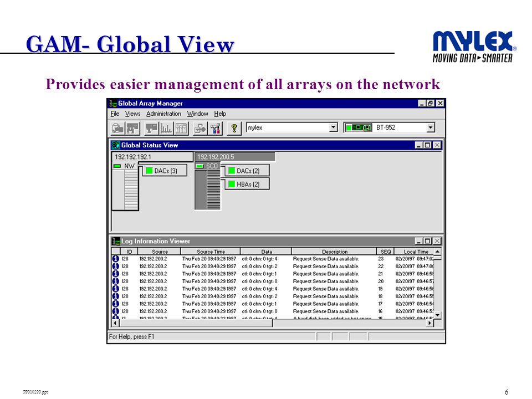Select the SEQ value 18 cell

(380, 296)
